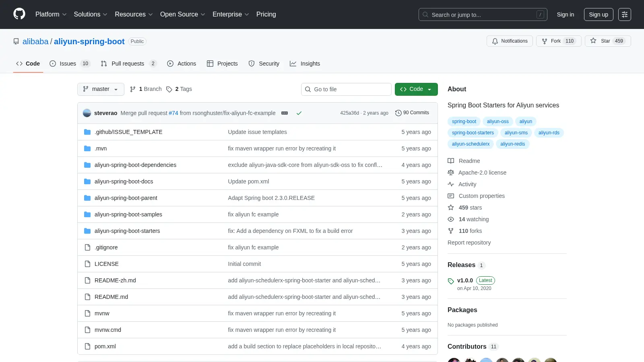Open the Pricing page
Viewport: 644px width, 362px height.
[266, 14]
